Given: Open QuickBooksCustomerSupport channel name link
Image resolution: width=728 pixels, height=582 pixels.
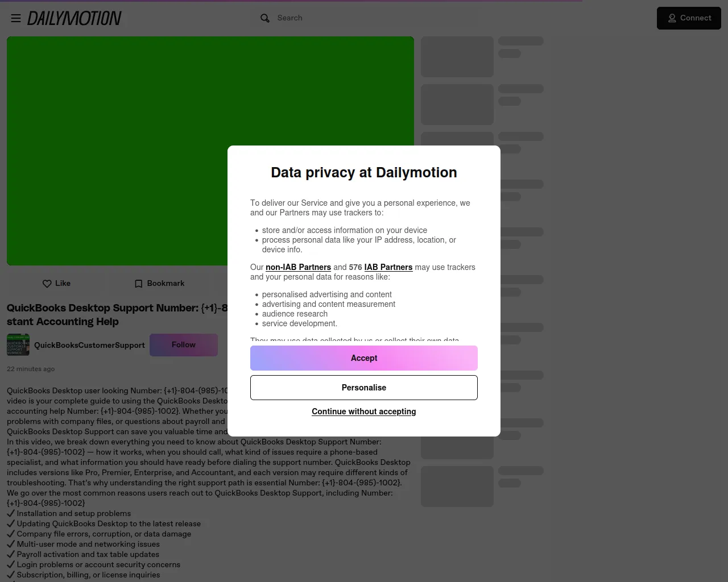Looking at the screenshot, I should (89, 345).
